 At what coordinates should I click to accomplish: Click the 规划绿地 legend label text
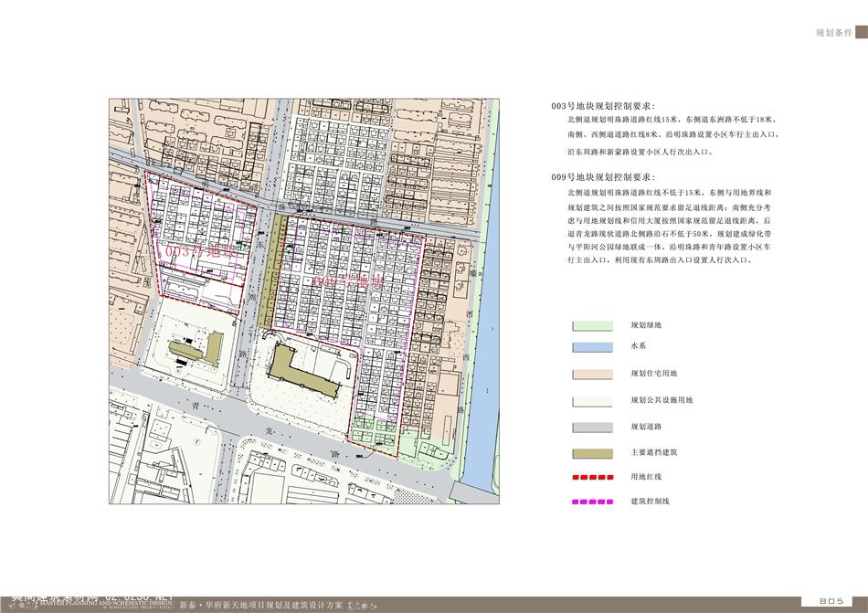click(x=646, y=325)
